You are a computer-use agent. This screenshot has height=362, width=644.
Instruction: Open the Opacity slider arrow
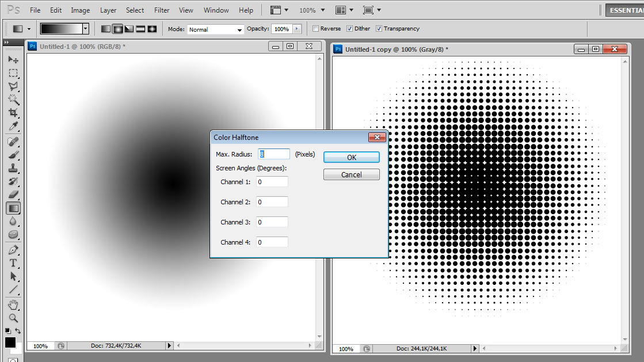(297, 29)
